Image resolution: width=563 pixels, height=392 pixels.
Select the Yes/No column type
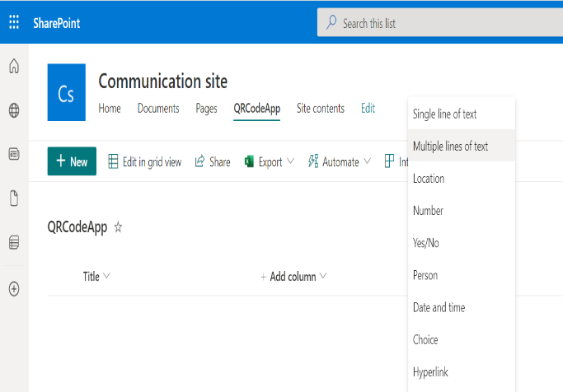click(x=426, y=243)
